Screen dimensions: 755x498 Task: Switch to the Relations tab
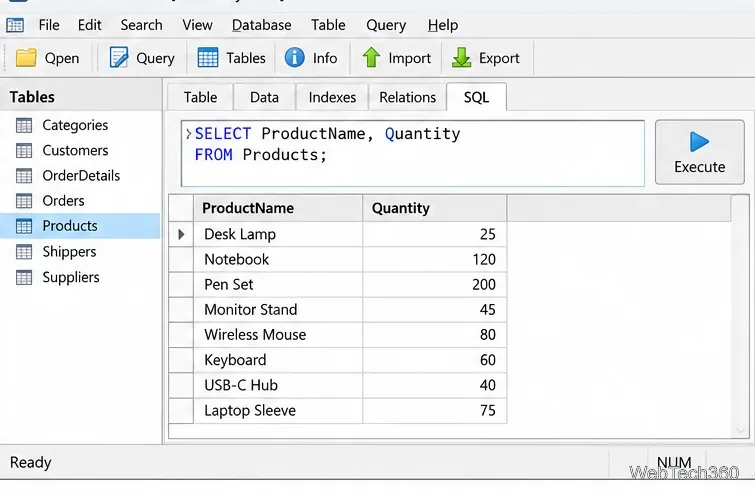click(407, 97)
